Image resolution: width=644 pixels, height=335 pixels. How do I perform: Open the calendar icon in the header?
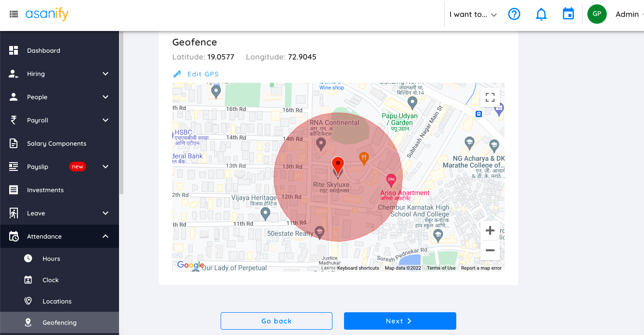tap(568, 14)
